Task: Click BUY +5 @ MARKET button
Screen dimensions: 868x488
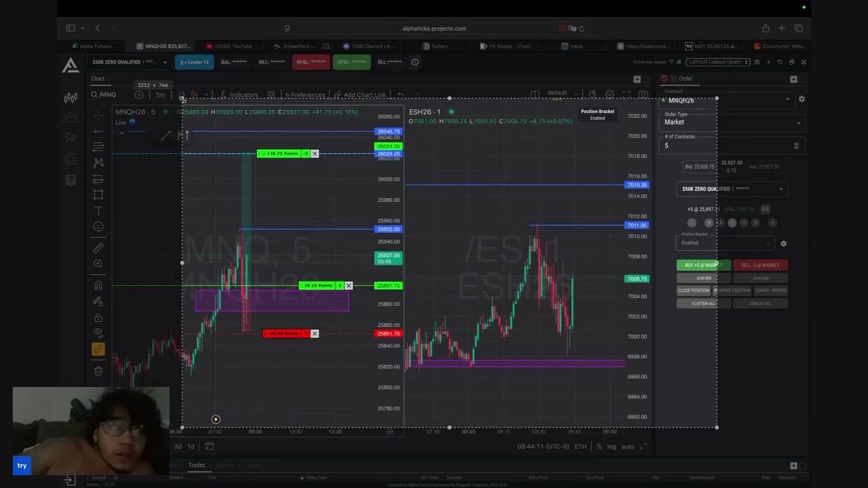Action: pyautogui.click(x=703, y=265)
